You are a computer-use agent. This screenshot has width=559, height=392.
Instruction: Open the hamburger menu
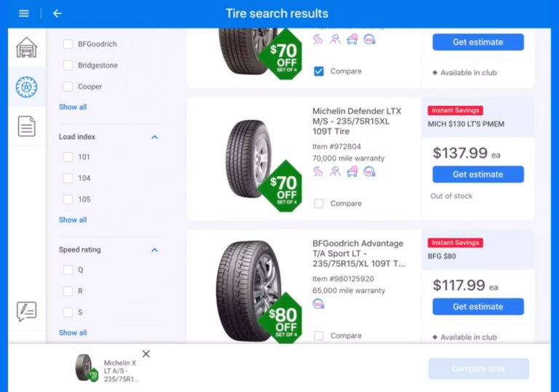24,14
